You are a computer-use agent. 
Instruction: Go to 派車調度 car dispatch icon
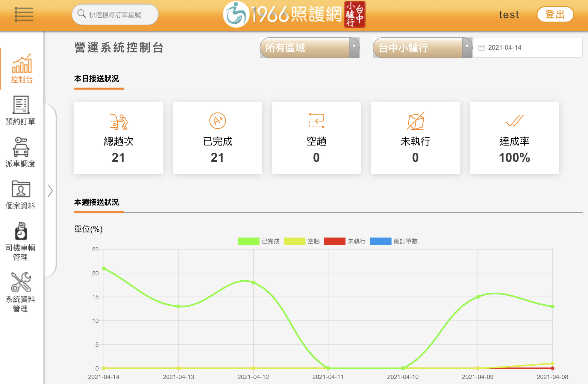[21, 147]
